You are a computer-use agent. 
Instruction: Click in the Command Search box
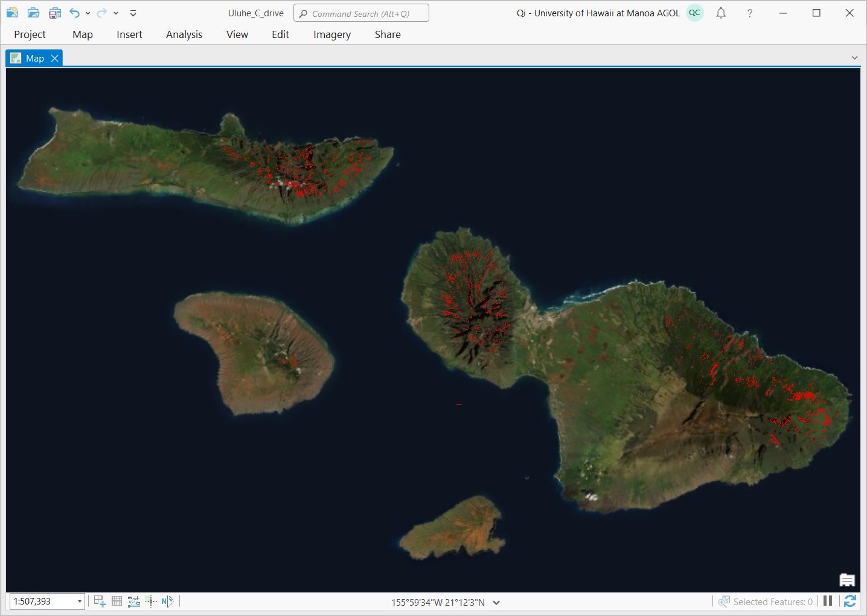tap(361, 13)
